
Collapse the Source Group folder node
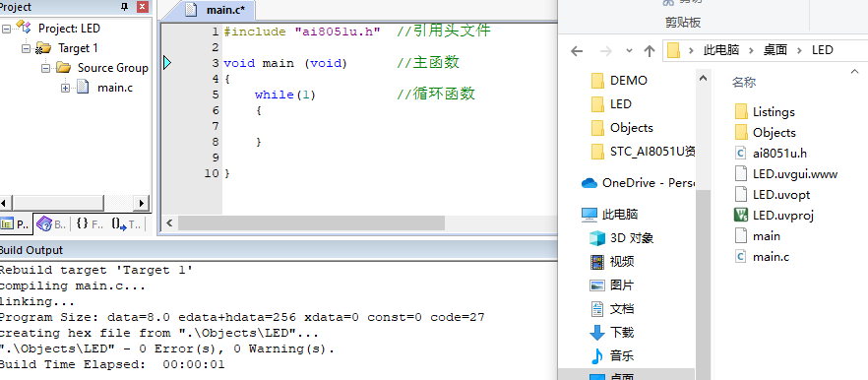coord(45,68)
